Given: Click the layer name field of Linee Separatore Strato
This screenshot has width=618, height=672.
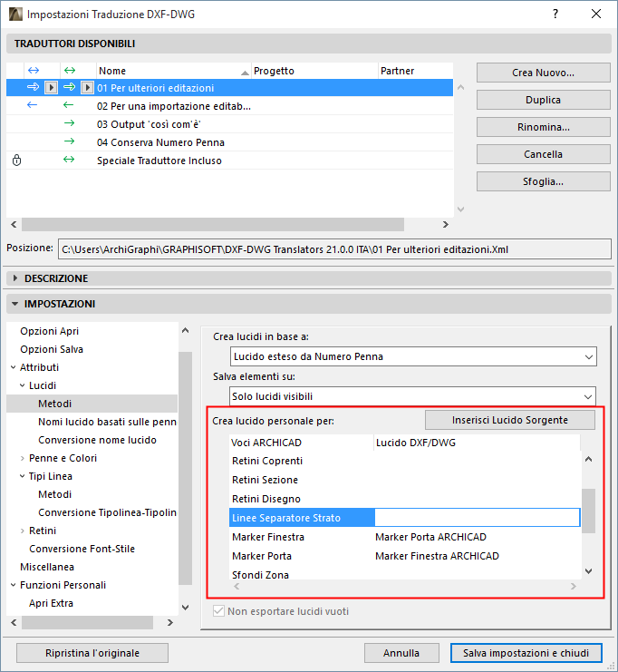Looking at the screenshot, I should (x=478, y=518).
